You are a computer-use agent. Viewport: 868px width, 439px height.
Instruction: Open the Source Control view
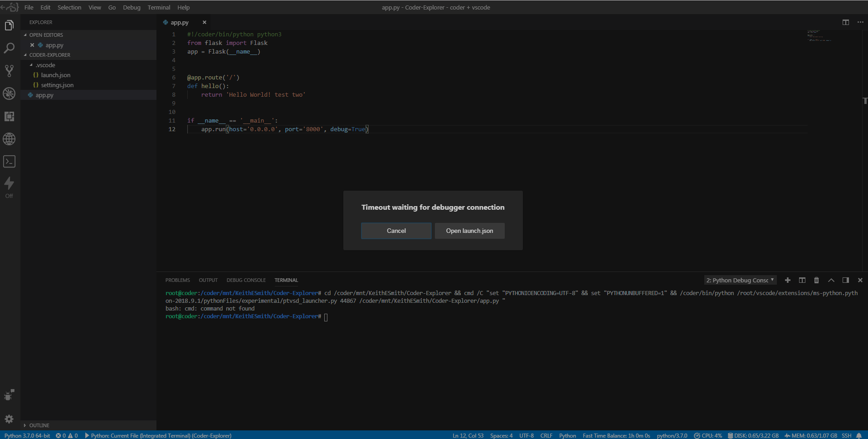pyautogui.click(x=9, y=71)
